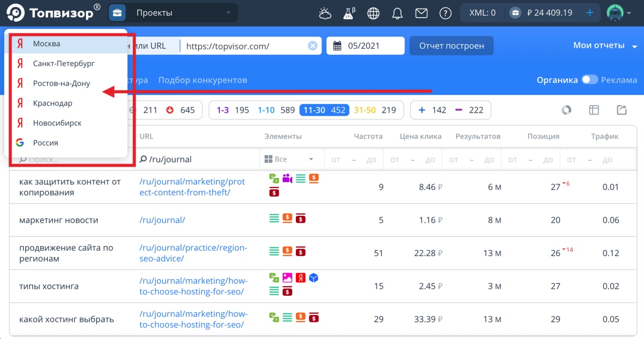Select Санкт-Петербург from the region list
Image resolution: width=644 pixels, height=339 pixels.
click(x=63, y=63)
